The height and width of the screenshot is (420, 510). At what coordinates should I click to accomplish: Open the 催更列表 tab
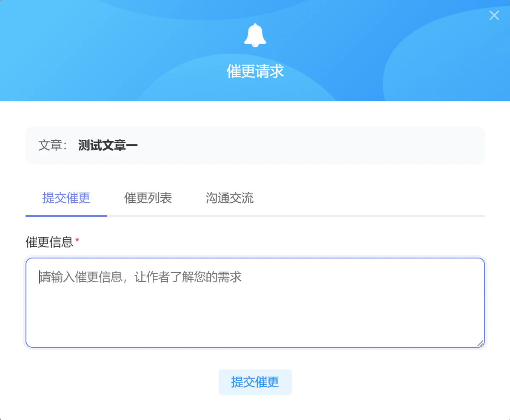coord(148,198)
